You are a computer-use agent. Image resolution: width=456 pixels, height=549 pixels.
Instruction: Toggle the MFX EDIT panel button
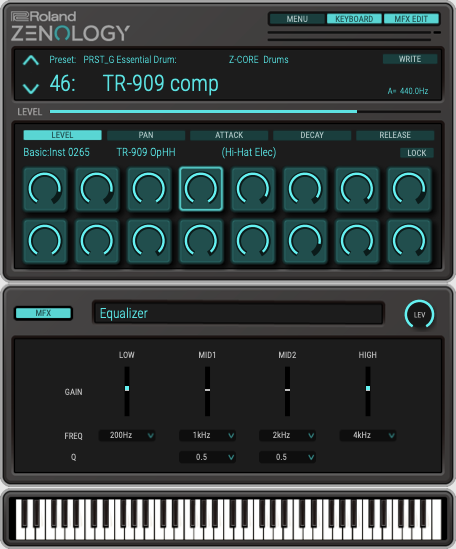tap(411, 19)
